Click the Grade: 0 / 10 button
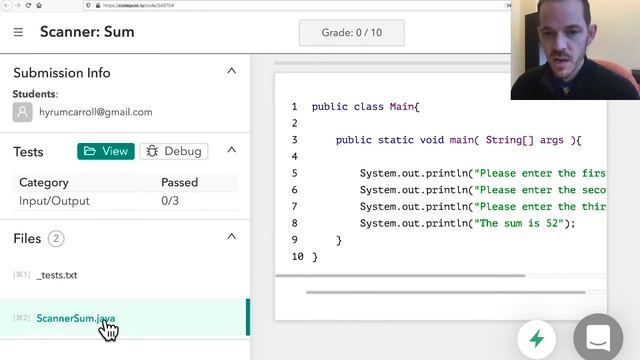The width and height of the screenshot is (640, 360). pos(352,33)
